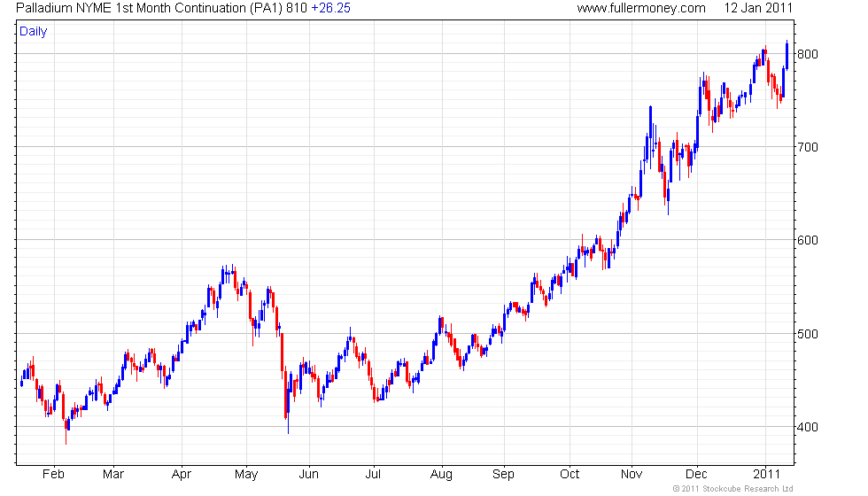
Task: Click the 400 price axis label
Action: pyautogui.click(x=807, y=427)
